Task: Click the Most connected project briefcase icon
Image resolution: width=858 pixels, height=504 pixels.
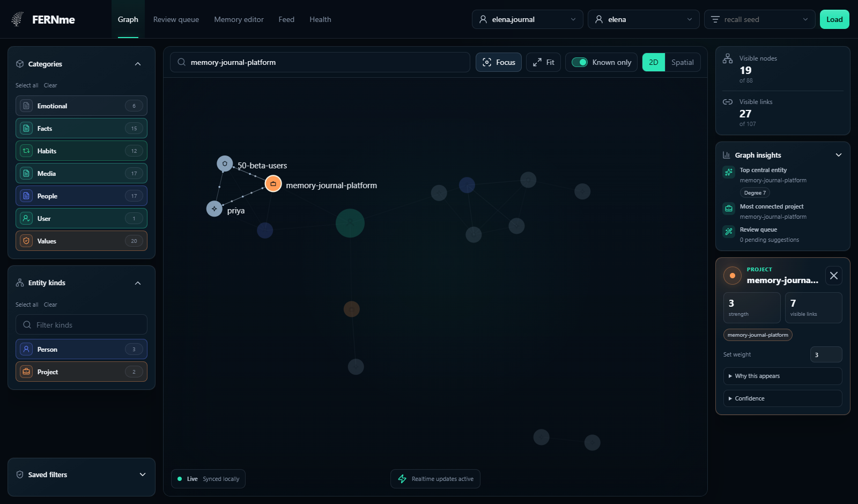Action: [729, 209]
